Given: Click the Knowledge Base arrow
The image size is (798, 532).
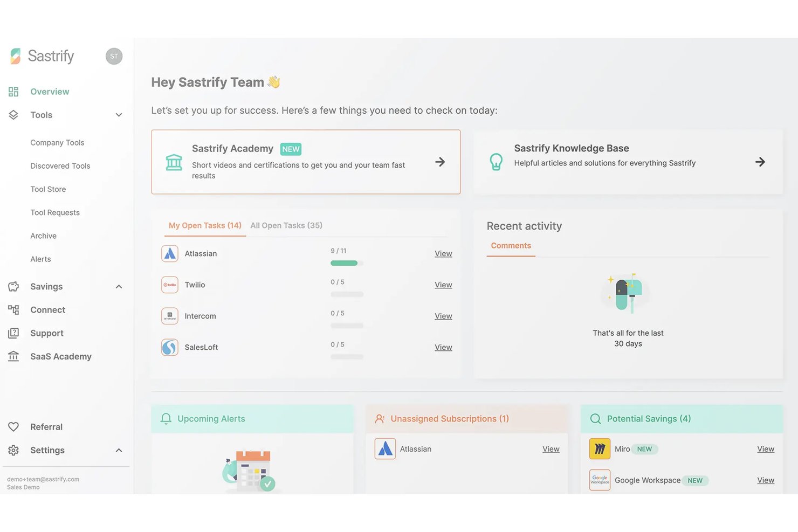Looking at the screenshot, I should [x=760, y=162].
